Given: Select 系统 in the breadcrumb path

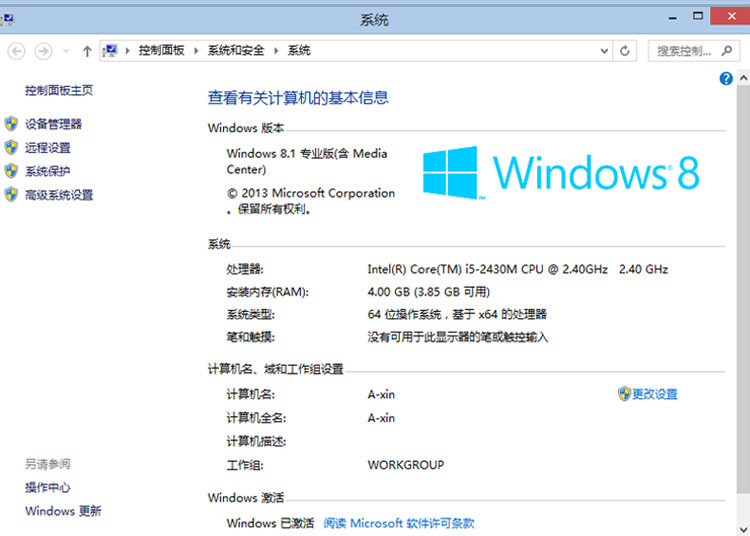Looking at the screenshot, I should tap(299, 50).
